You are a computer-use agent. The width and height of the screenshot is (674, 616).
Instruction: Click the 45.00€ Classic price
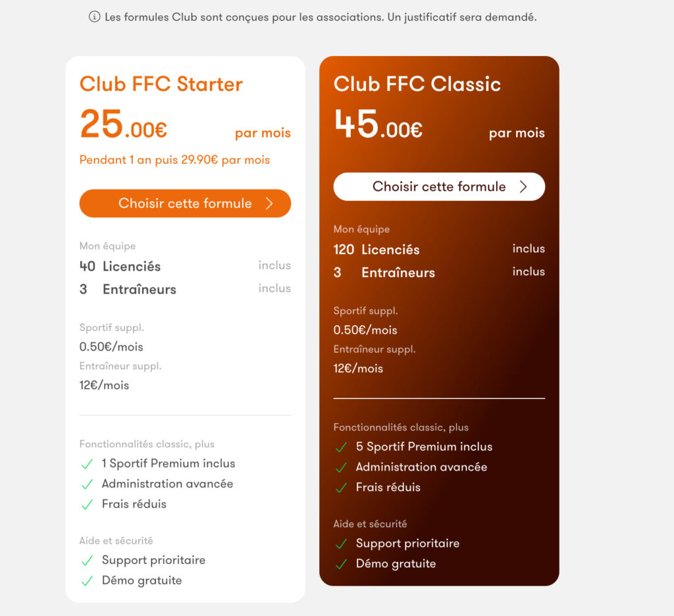pyautogui.click(x=378, y=125)
